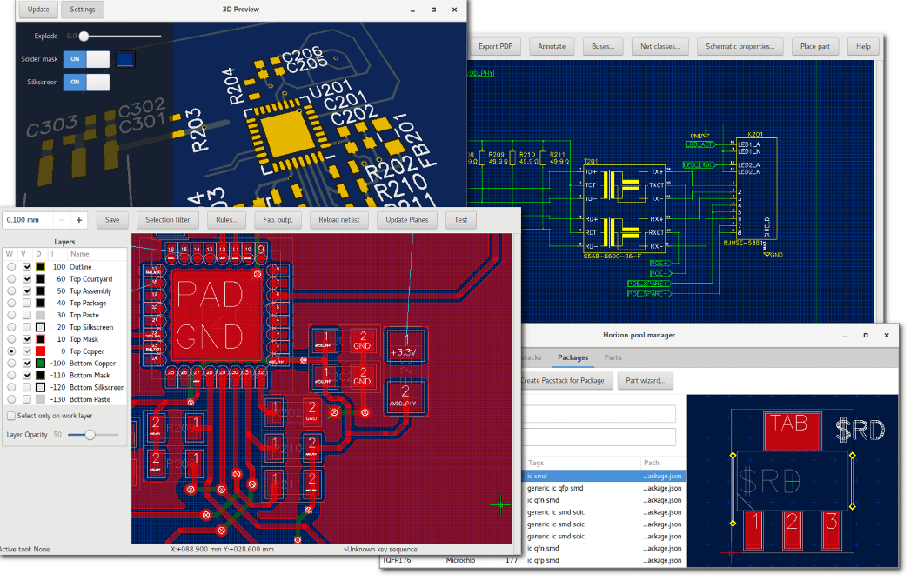Click the Test button in board toolbar
924x581 pixels.
click(x=461, y=220)
